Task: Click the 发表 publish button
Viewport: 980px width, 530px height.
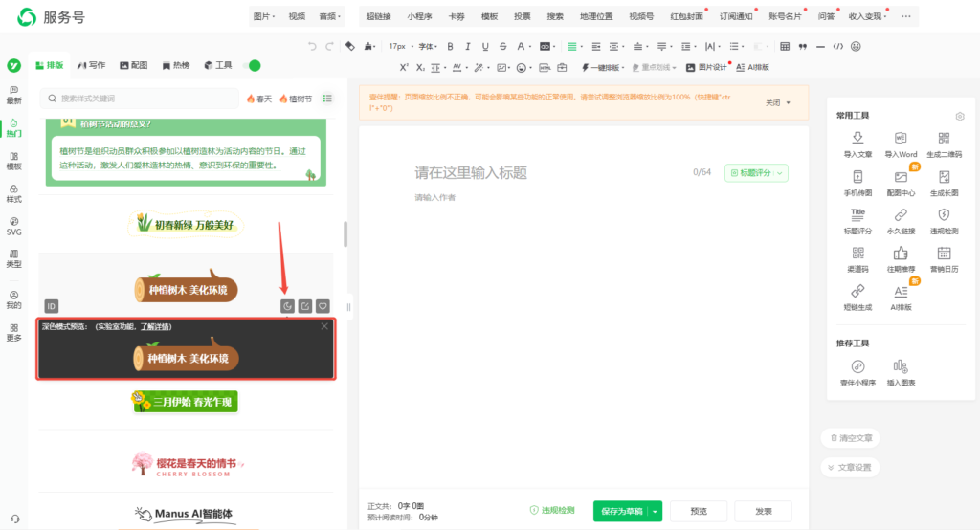Action: [x=763, y=511]
